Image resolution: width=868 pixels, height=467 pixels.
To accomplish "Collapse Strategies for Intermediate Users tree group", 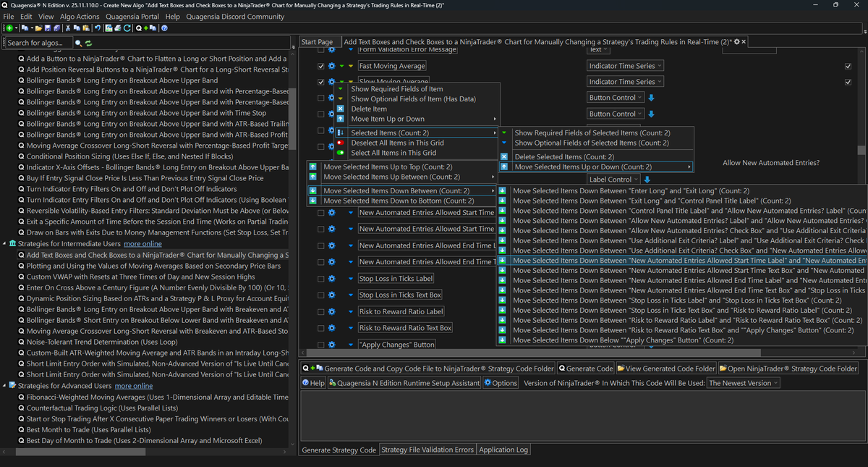I will 4,244.
